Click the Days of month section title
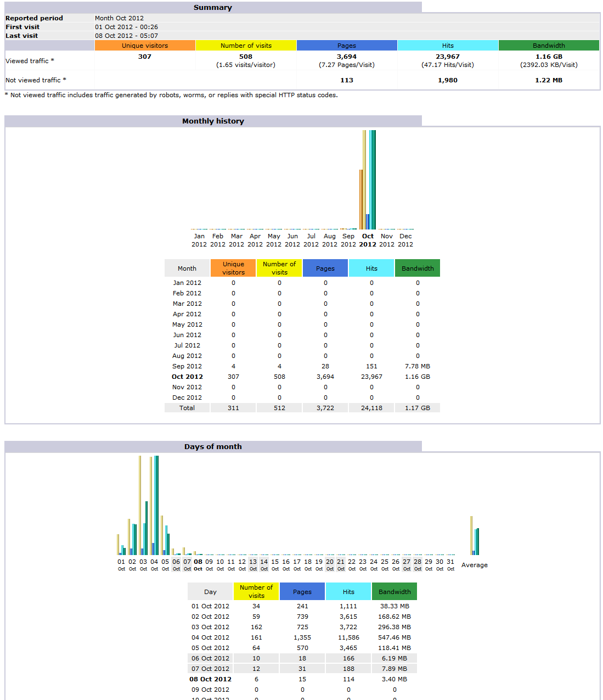This screenshot has height=700, width=603. click(x=213, y=447)
